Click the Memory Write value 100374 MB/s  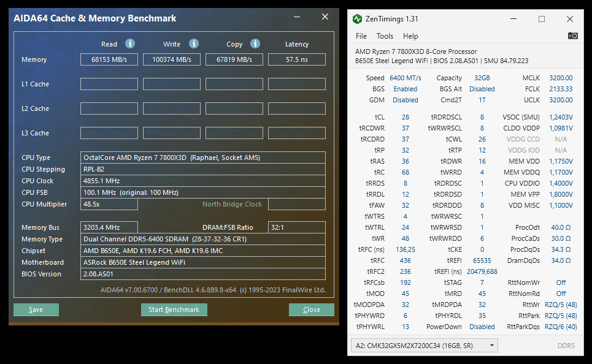[172, 59]
